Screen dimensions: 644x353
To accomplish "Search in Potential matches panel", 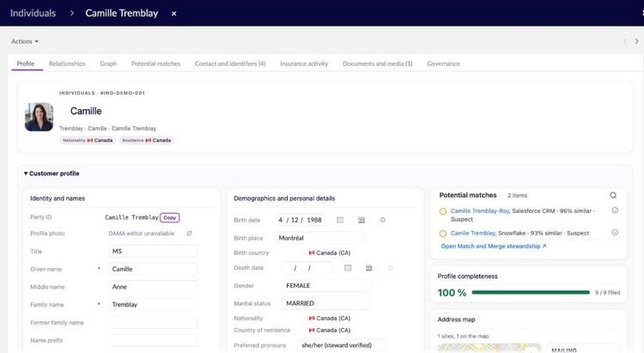I will 613,195.
